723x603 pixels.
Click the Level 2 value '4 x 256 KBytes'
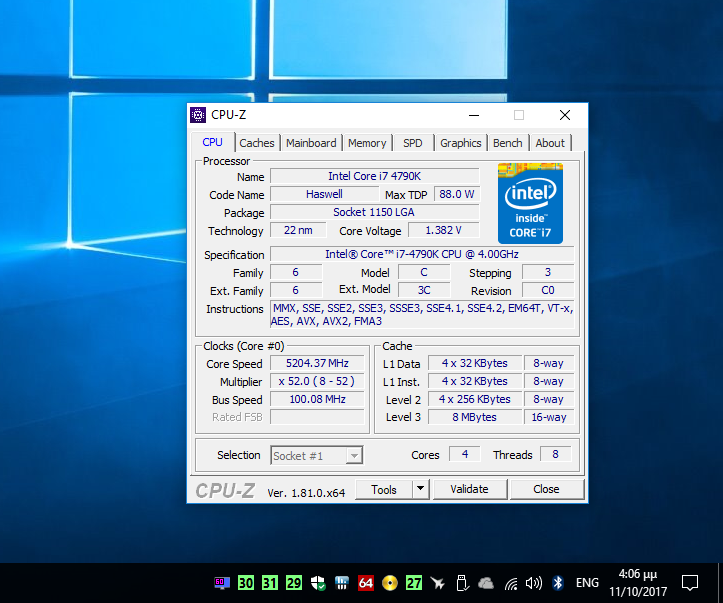pos(475,399)
